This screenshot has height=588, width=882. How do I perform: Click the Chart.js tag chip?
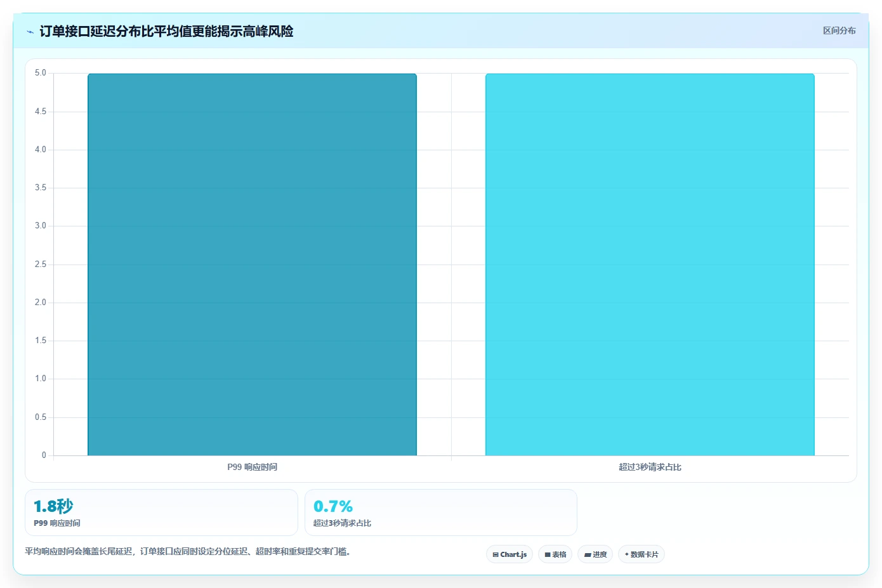click(x=510, y=554)
